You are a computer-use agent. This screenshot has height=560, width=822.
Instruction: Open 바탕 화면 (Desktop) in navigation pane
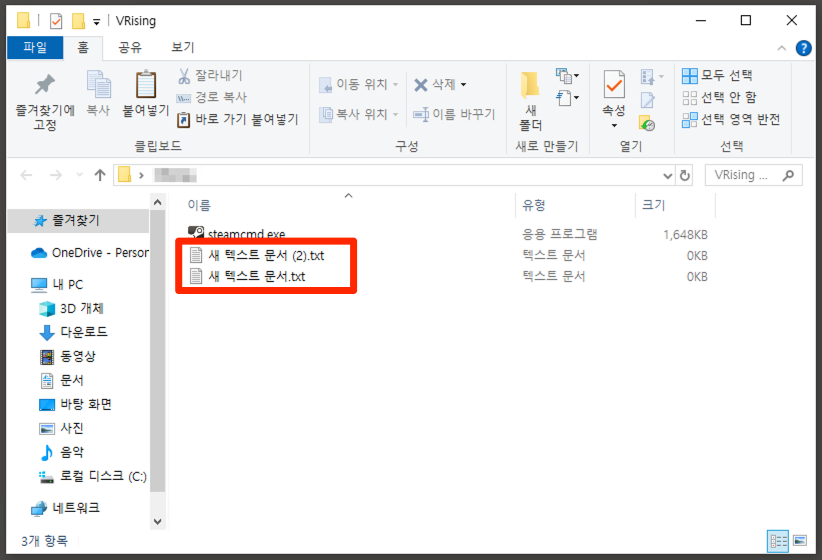[75, 404]
